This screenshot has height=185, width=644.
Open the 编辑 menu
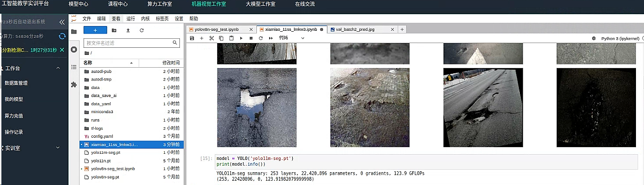click(x=102, y=19)
